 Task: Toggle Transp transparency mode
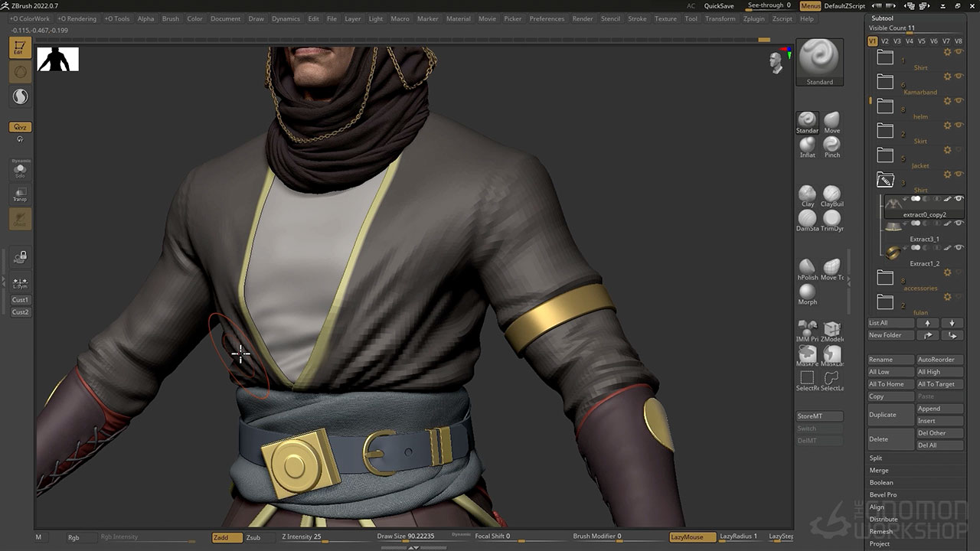20,194
